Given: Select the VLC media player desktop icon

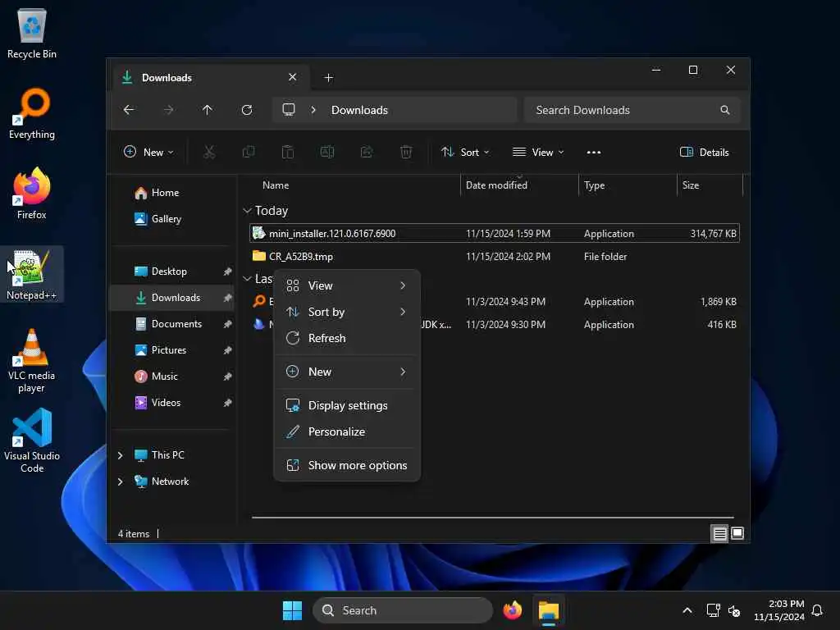Looking at the screenshot, I should click(x=32, y=361).
